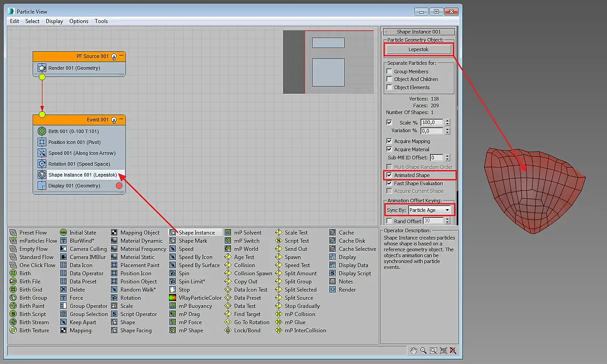Select the Shape Mark operator icon
The image size is (607, 364).
173,241
